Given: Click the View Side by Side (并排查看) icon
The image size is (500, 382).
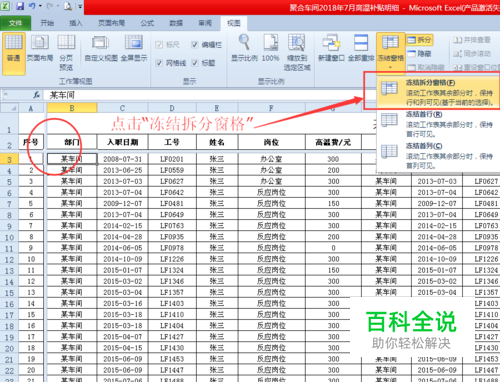Looking at the screenshot, I should [471, 40].
